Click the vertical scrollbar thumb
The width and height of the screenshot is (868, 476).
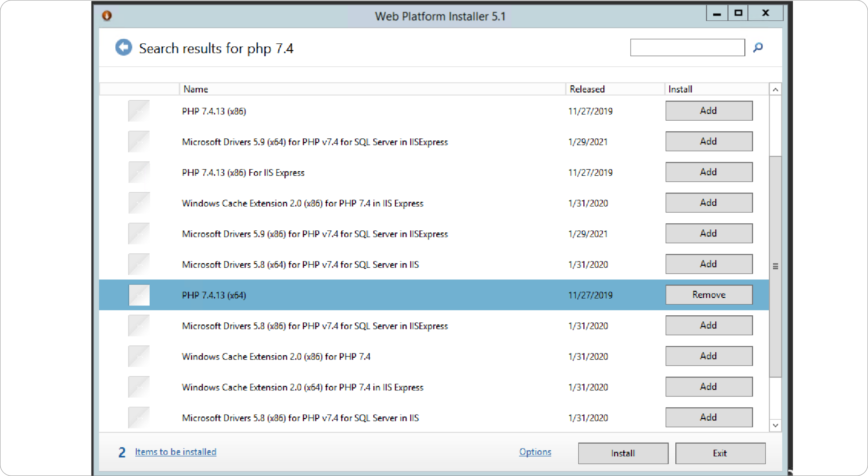click(775, 266)
